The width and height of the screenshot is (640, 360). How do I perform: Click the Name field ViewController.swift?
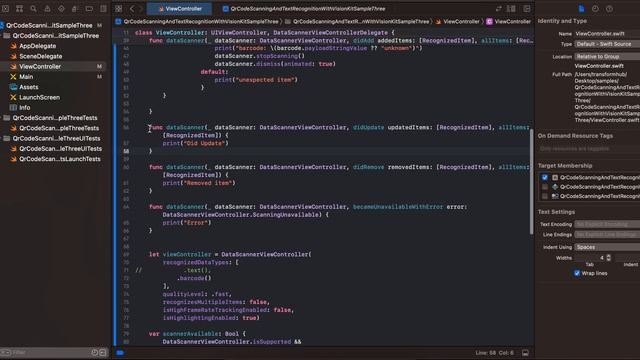pyautogui.click(x=607, y=34)
